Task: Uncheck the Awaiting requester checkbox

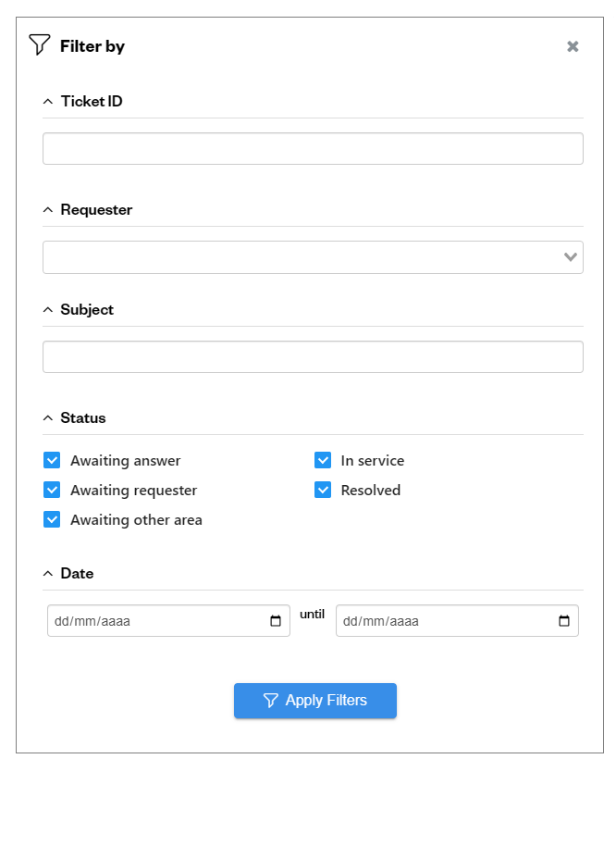Action: (x=52, y=491)
